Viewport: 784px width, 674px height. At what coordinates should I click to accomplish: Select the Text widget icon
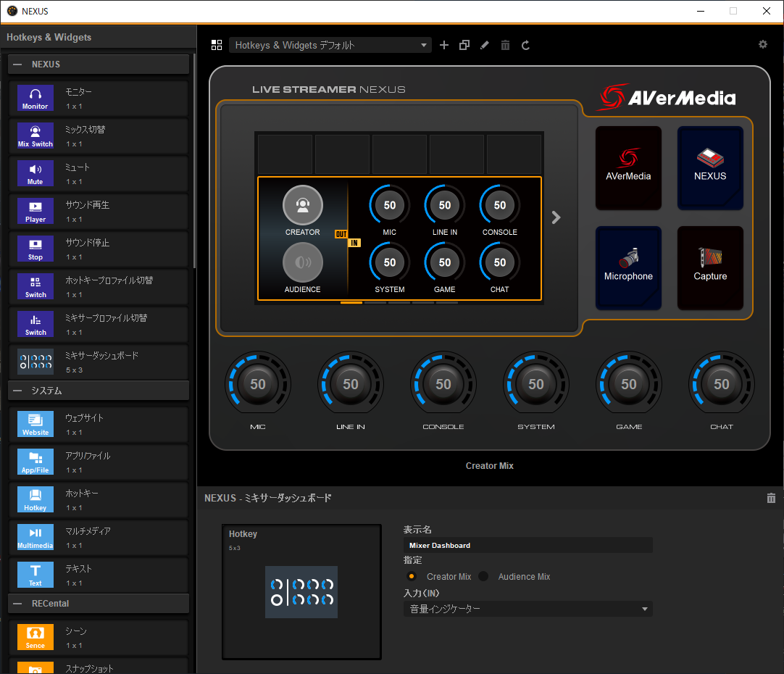35,575
